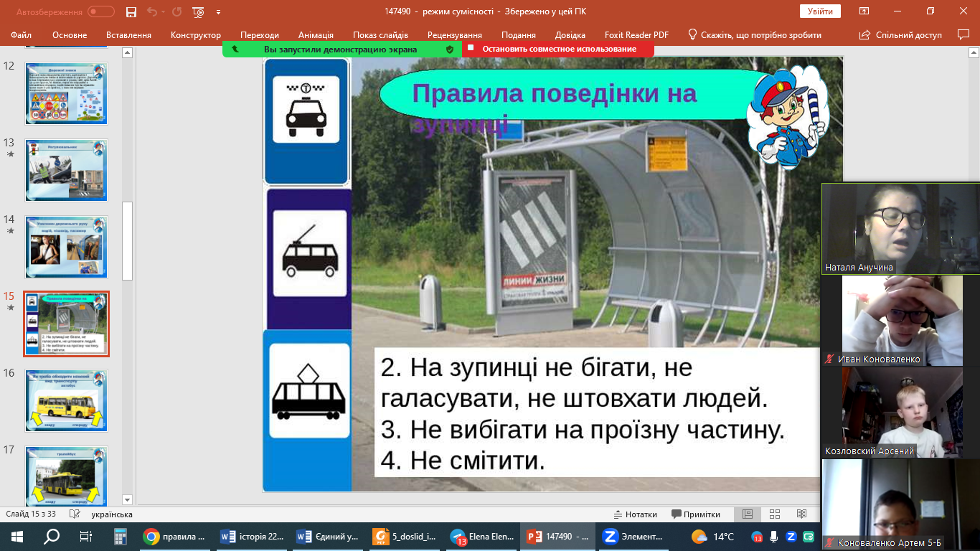Click the traffic officer cartoon image
The height and width of the screenshot is (551, 980).
(788, 118)
